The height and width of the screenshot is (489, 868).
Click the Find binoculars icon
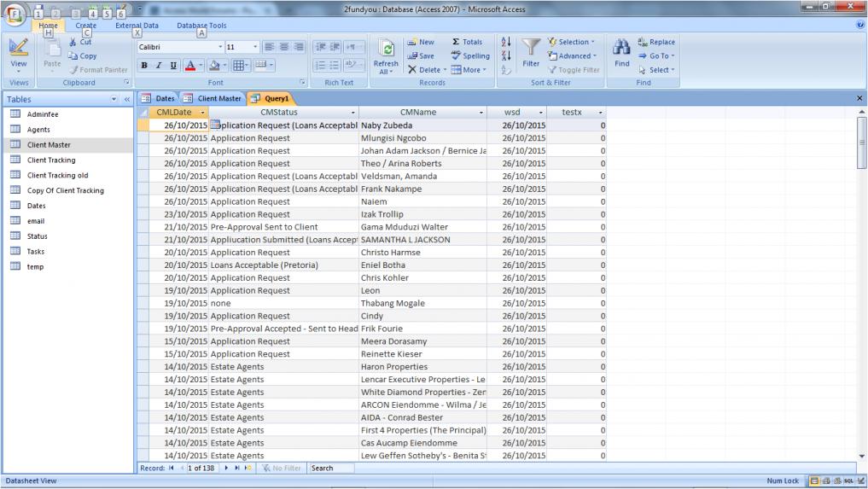click(x=622, y=49)
